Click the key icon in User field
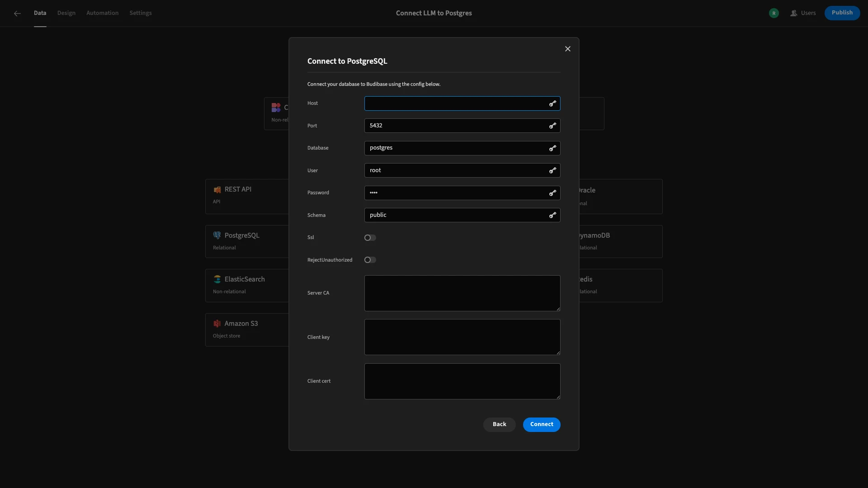This screenshot has height=488, width=868. tap(552, 170)
